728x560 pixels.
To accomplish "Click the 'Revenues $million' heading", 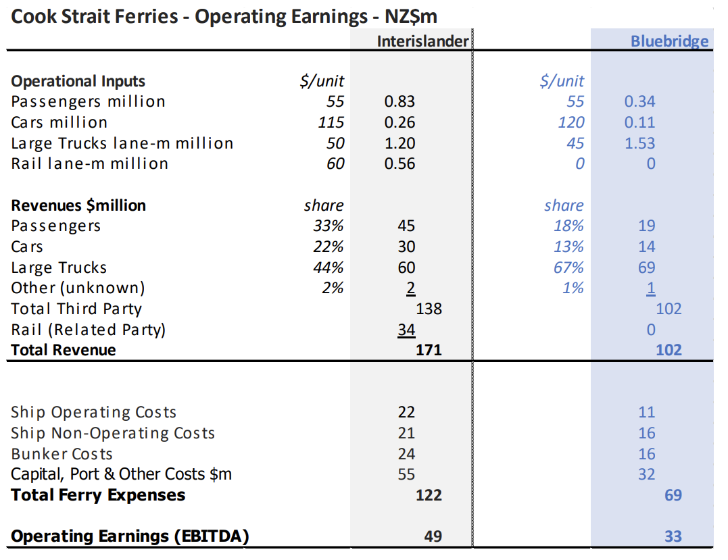I will [78, 205].
